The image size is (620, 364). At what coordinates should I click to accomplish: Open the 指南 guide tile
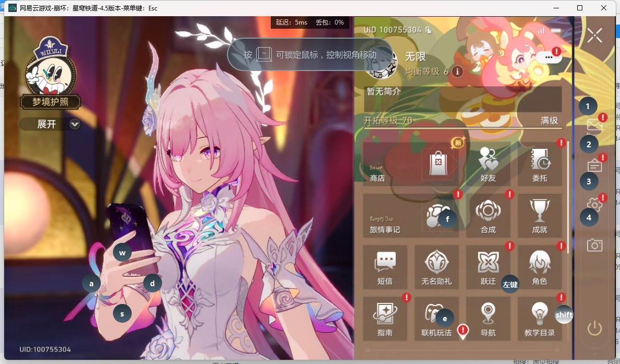pyautogui.click(x=385, y=319)
